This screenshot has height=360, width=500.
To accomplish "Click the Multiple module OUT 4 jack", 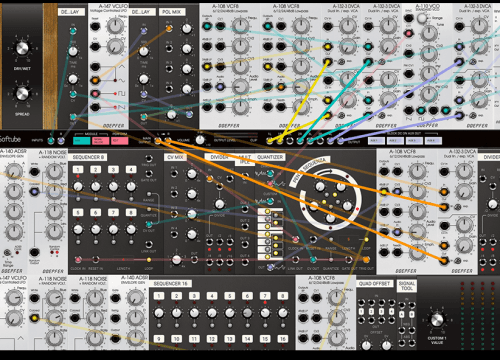I will pyautogui.click(x=245, y=262).
